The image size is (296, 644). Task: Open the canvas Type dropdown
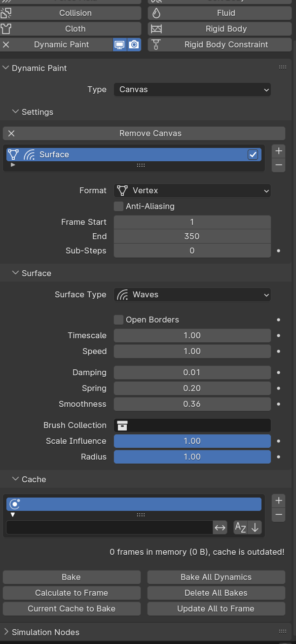coord(192,89)
